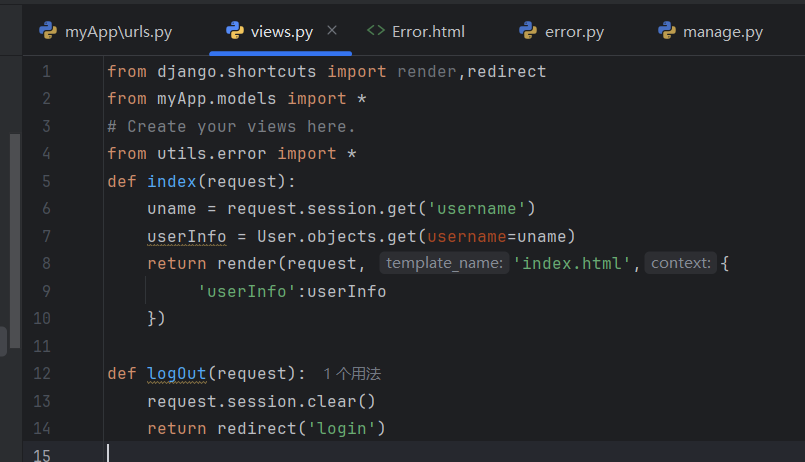Click the underlined 'userInfo' variable on line 7
Screen dimensions: 805x462
click(x=187, y=236)
